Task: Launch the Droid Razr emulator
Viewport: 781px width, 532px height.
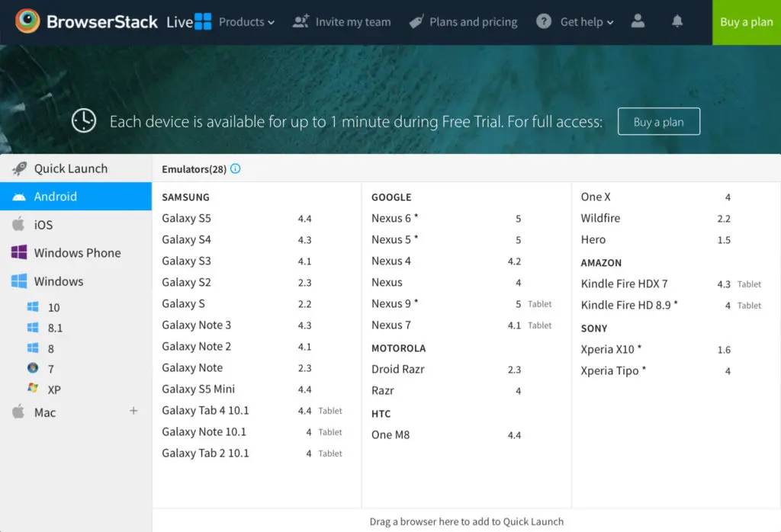Action: 445,370
